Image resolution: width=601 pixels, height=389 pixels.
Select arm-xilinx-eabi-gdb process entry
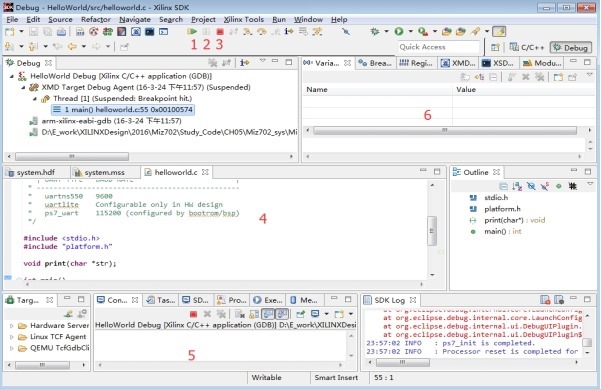pos(106,121)
